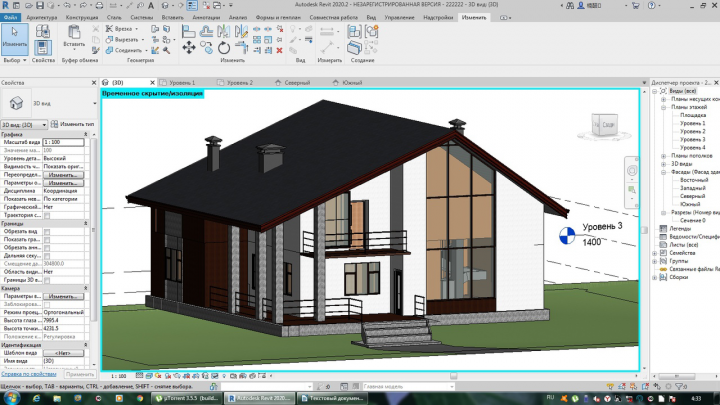Click Изменить button in Камера section
This screenshot has width=720, height=405.
[x=63, y=297]
